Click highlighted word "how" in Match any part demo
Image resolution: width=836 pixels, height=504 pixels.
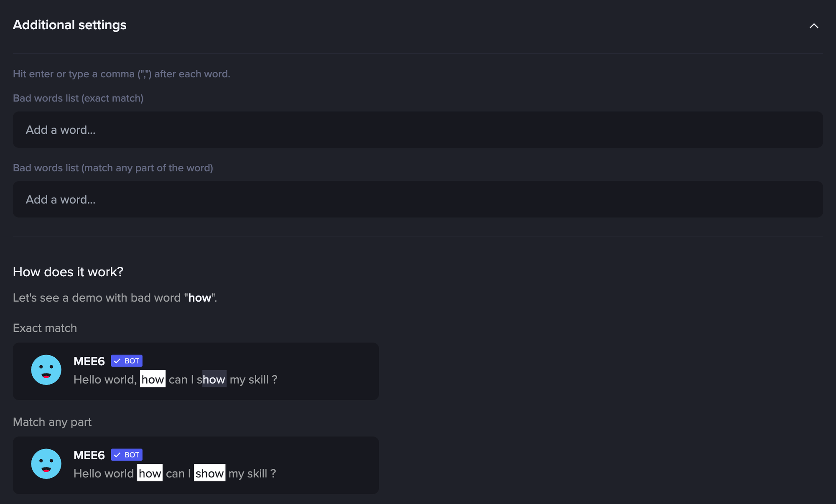coord(150,473)
